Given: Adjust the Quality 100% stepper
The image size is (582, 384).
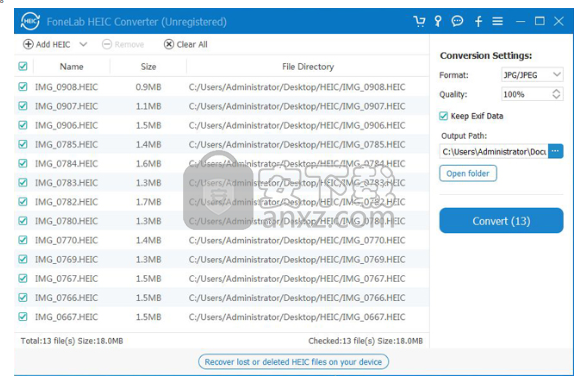Looking at the screenshot, I should [556, 94].
